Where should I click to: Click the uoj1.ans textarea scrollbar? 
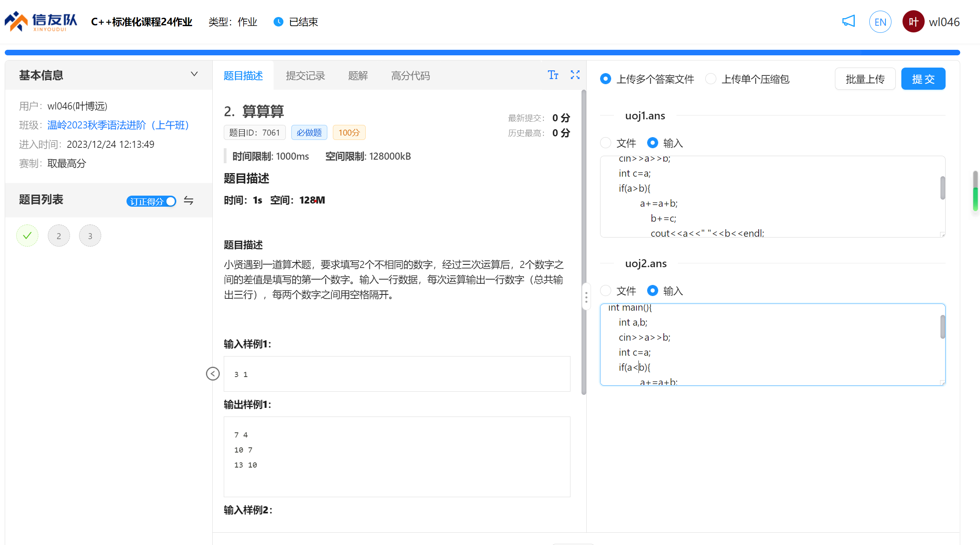tap(942, 188)
